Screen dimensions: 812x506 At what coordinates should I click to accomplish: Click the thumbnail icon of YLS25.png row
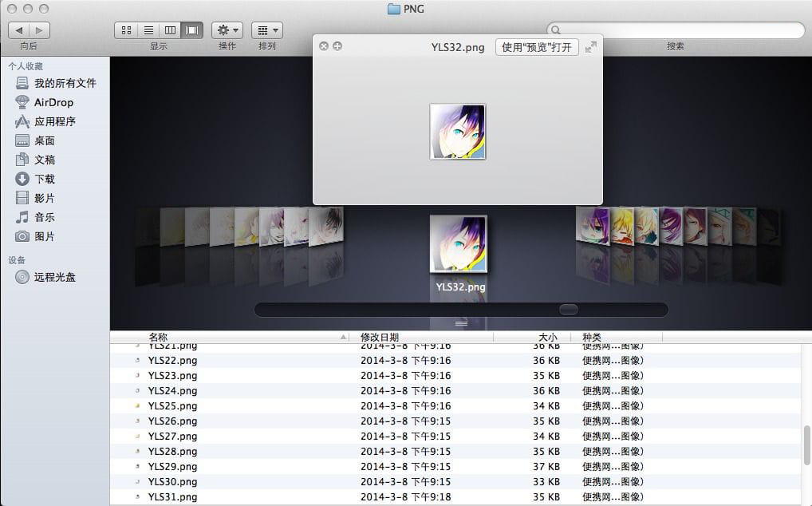(x=137, y=406)
